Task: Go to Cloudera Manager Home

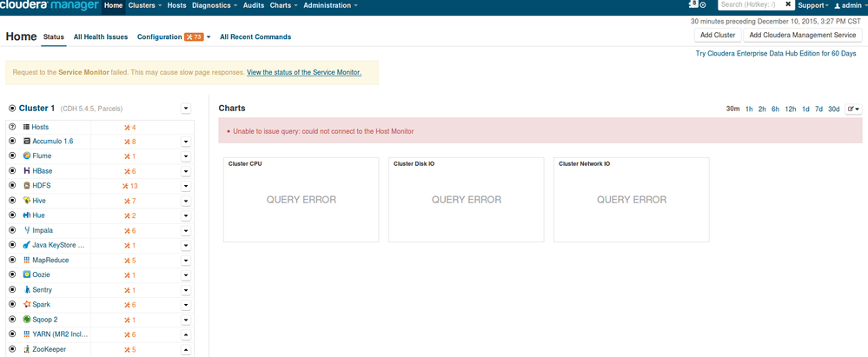Action: [114, 5]
